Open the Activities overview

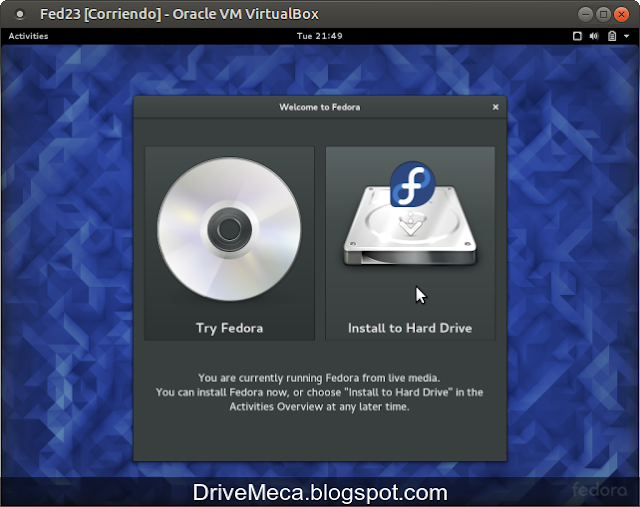pos(28,36)
